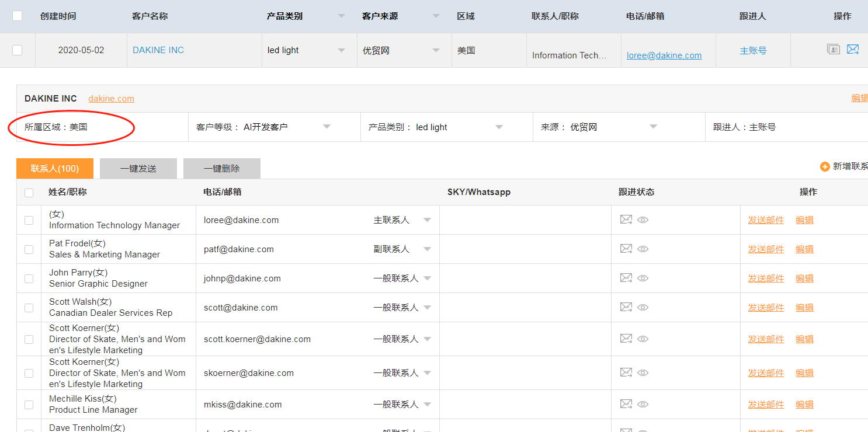The height and width of the screenshot is (432, 868).
Task: Click 编辑 for Mechille Kiss
Action: 805,405
